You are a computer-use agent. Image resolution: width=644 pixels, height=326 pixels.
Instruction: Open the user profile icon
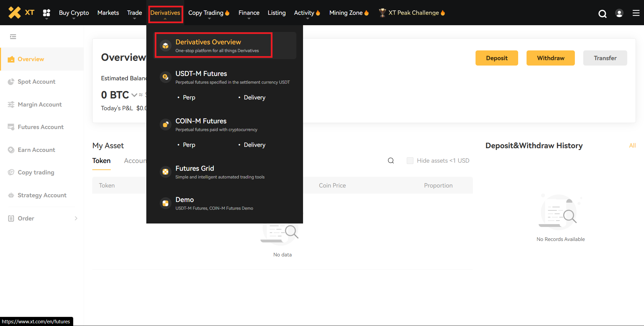(619, 13)
